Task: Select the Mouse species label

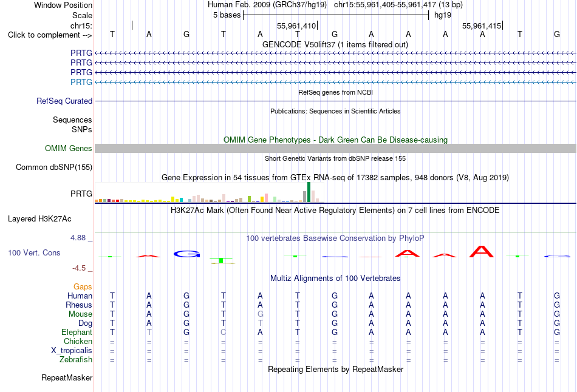Action: pos(80,314)
